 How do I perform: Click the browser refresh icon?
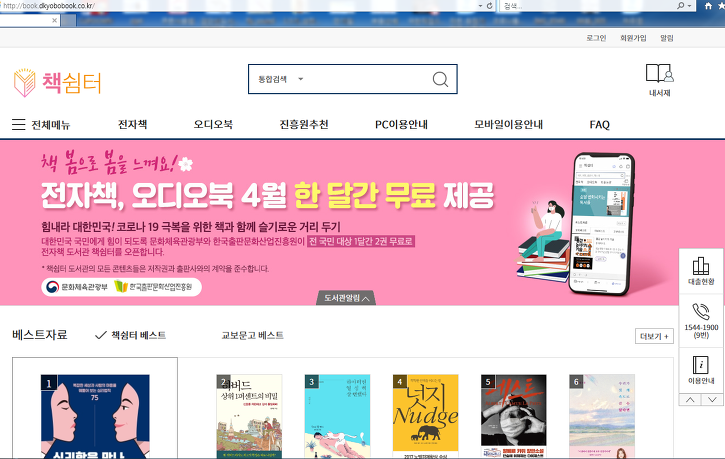[490, 6]
